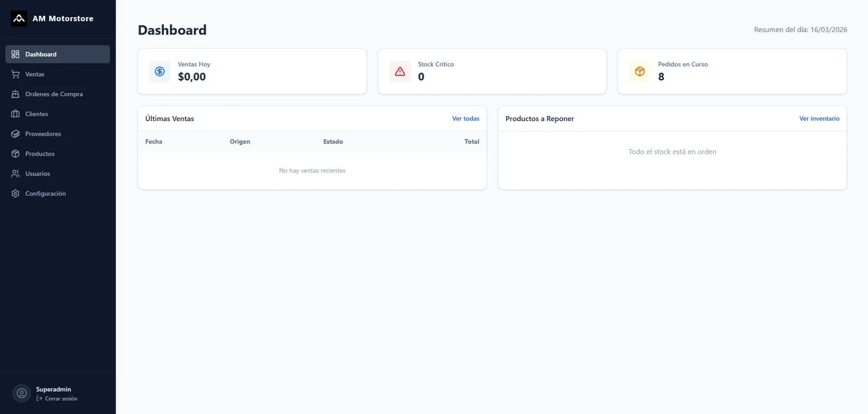Click the 'Resumen del día: 16/03/2026' text
The height and width of the screenshot is (414, 868).
800,30
